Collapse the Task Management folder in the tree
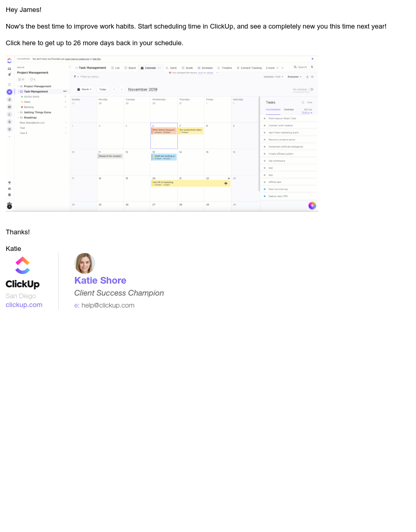 point(18,91)
